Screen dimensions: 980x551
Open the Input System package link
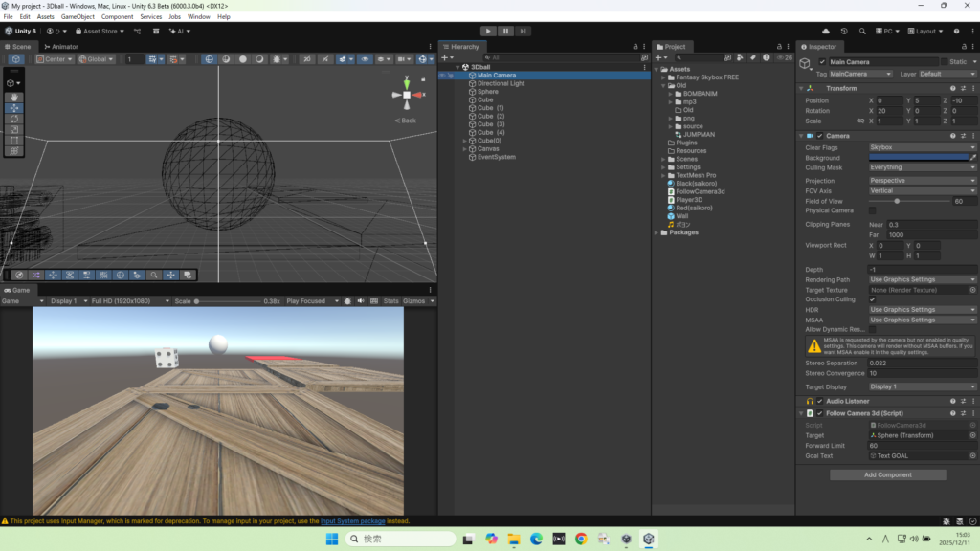pyautogui.click(x=352, y=521)
